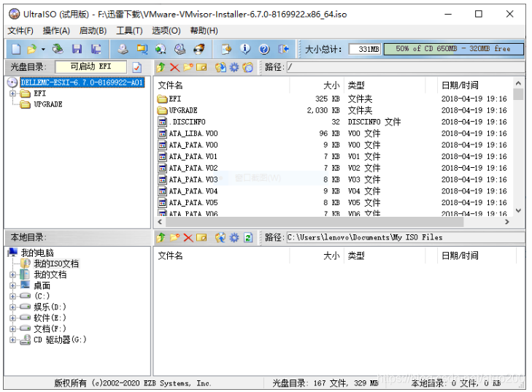Open the dropdown arrow beside Open icon
Viewport: 532px width, 392px height.
(x=43, y=50)
